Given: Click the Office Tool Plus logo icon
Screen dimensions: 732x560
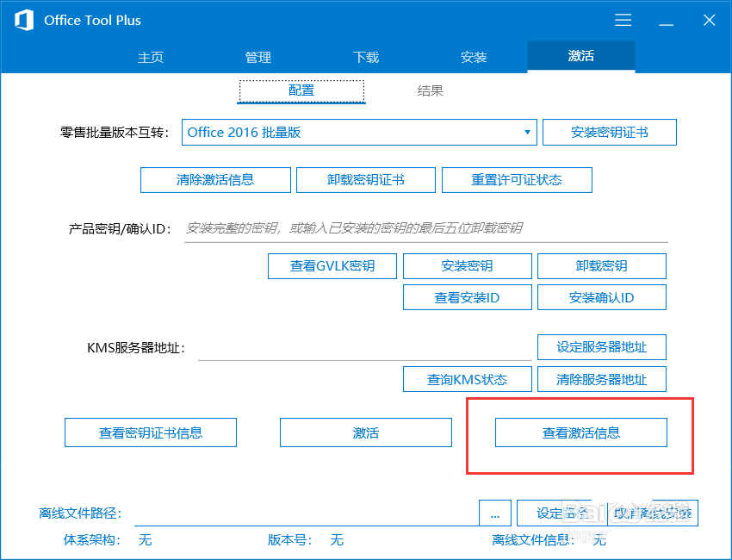Looking at the screenshot, I should pyautogui.click(x=24, y=21).
